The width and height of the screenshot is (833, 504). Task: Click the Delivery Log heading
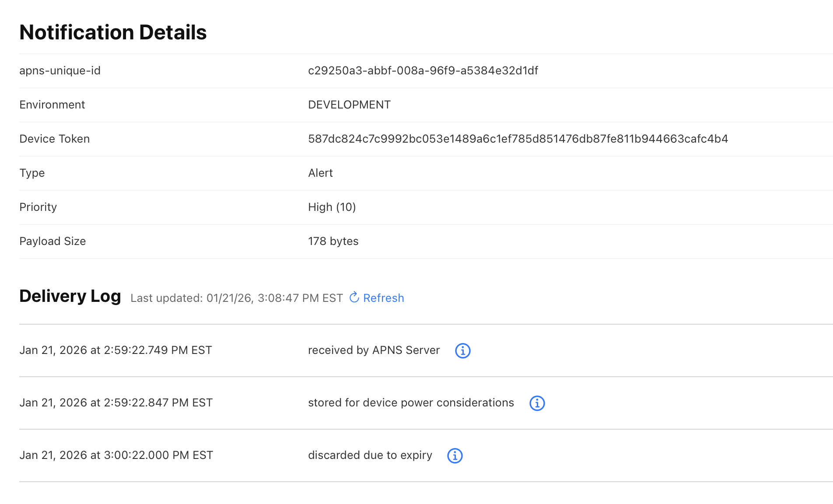(70, 296)
